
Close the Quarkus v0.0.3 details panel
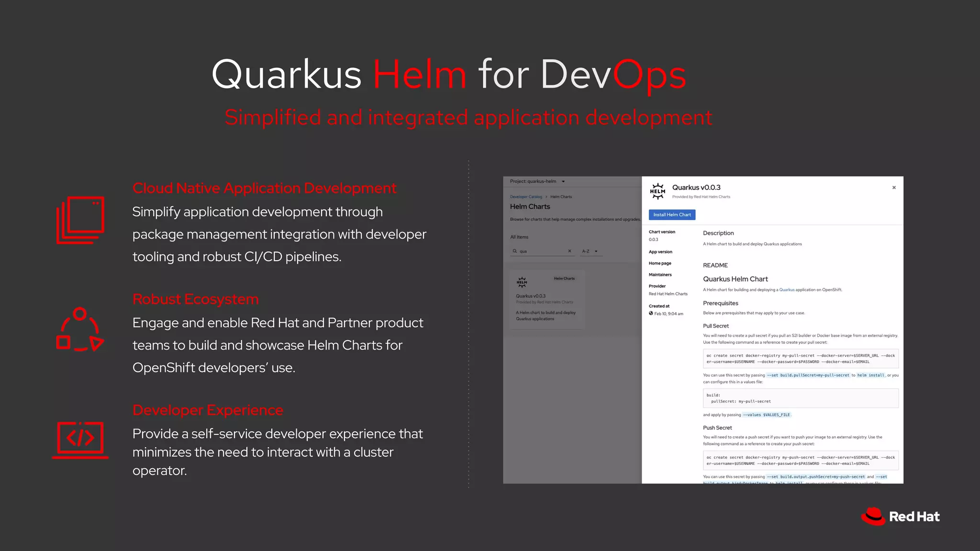(894, 187)
